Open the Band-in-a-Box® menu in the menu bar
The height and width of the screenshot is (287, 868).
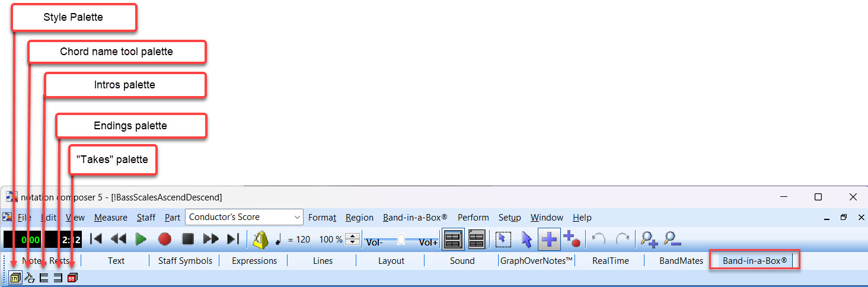414,218
